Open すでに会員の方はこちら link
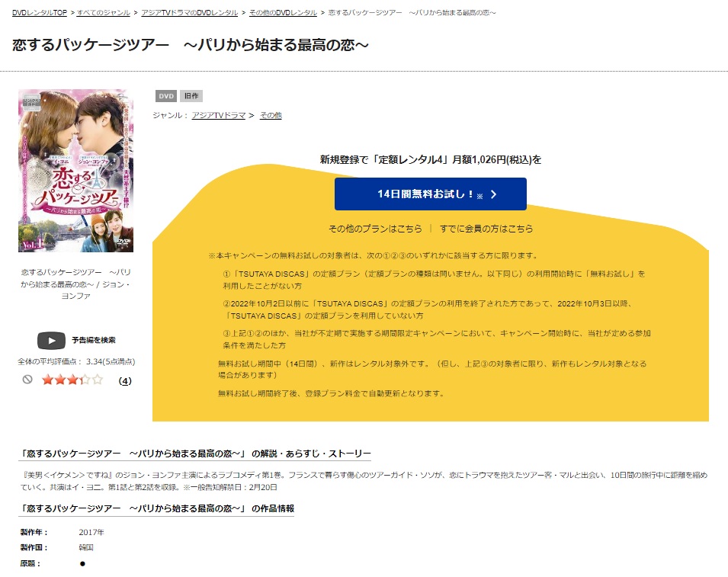728x577 pixels. click(486, 229)
